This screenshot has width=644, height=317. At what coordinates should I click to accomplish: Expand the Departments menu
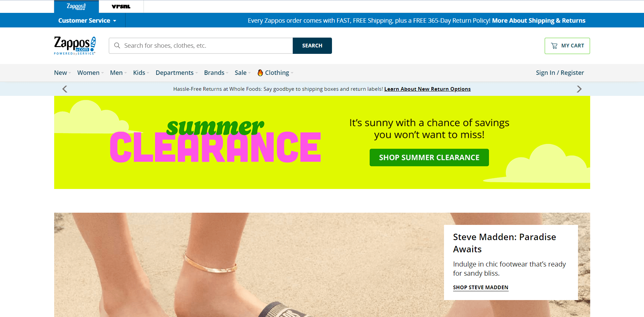(x=177, y=73)
